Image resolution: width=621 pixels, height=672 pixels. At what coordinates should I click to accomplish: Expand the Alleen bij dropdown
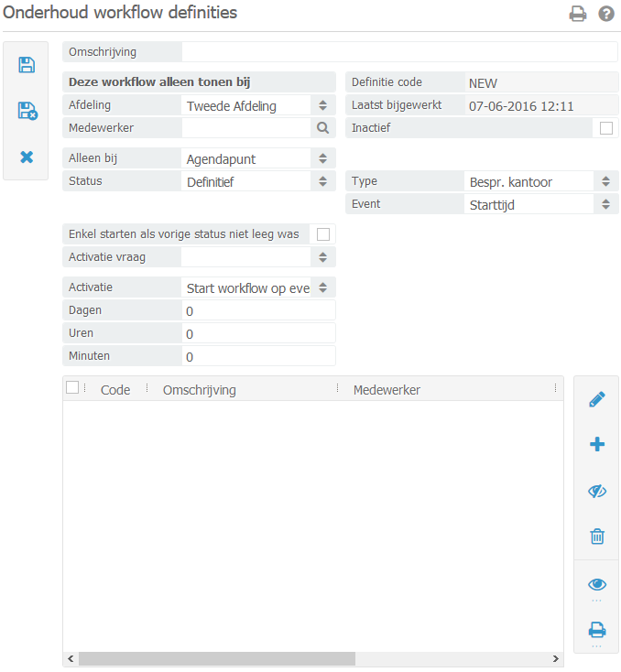pyautogui.click(x=258, y=159)
